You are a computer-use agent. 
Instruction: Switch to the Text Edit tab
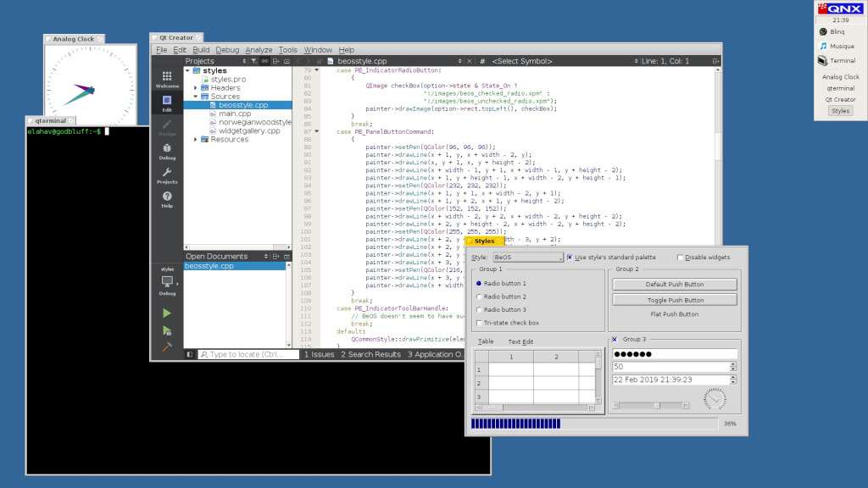pos(520,342)
